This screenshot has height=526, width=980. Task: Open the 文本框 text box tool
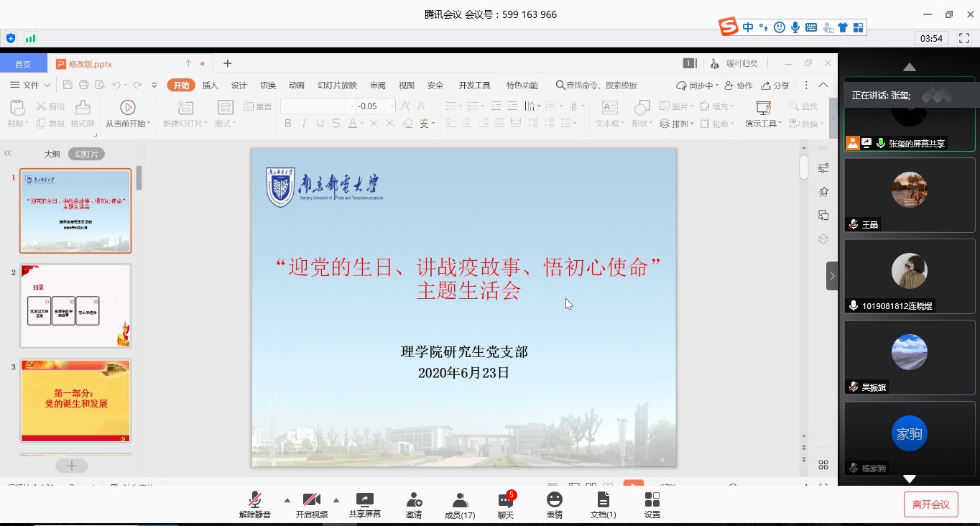[610, 115]
